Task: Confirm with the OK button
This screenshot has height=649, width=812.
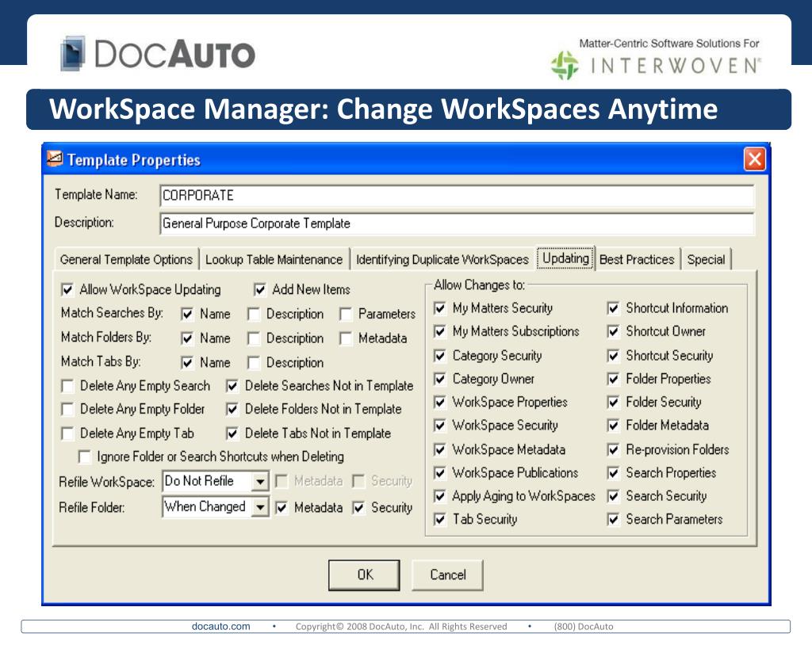Action: click(364, 575)
